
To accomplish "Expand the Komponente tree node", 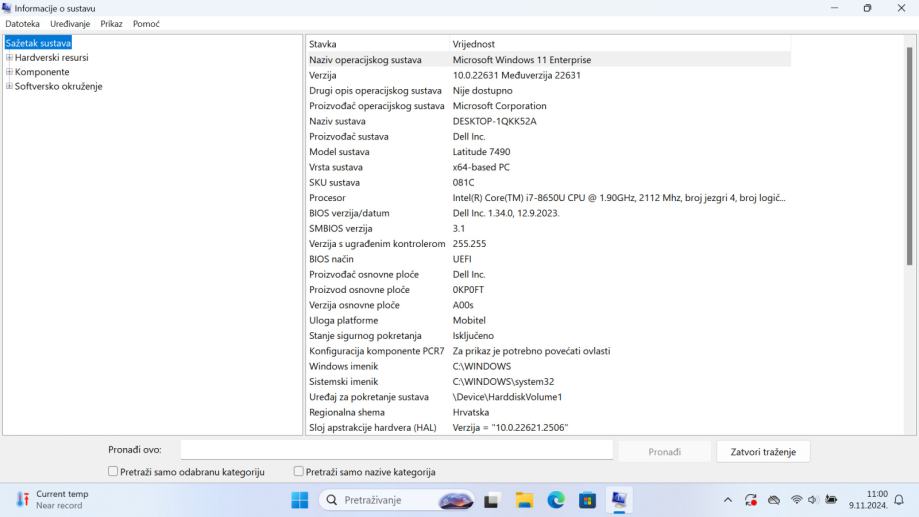I will coord(9,72).
